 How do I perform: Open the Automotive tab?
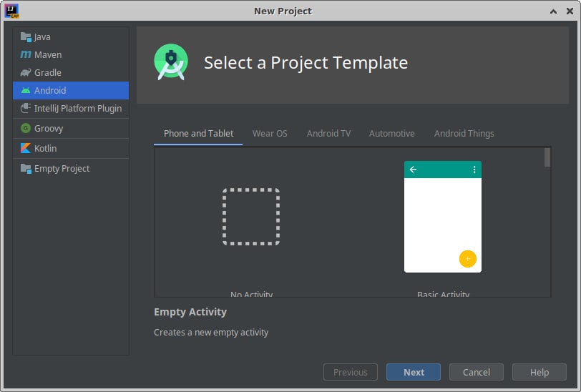(391, 133)
